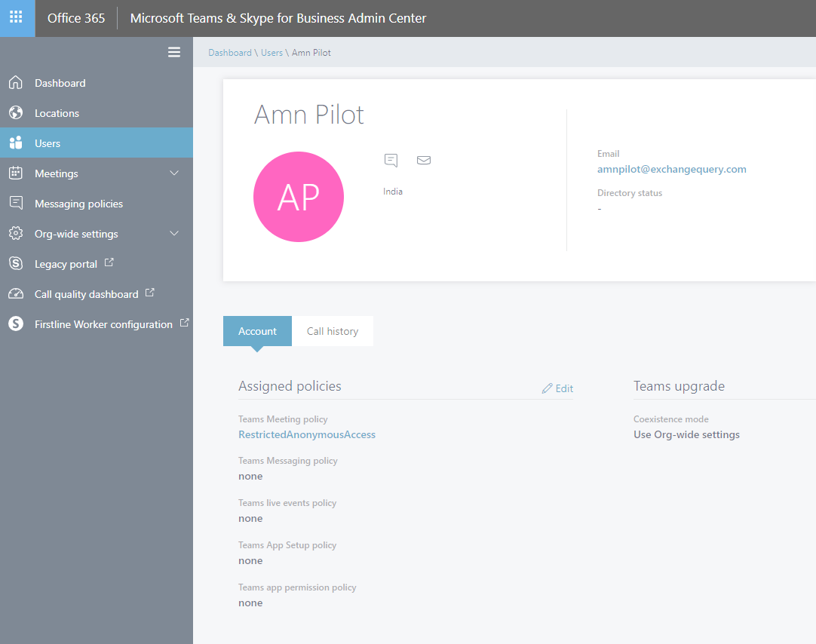Image resolution: width=816 pixels, height=644 pixels.
Task: Open the RestrictedAnonymousAccess policy link
Action: click(306, 434)
